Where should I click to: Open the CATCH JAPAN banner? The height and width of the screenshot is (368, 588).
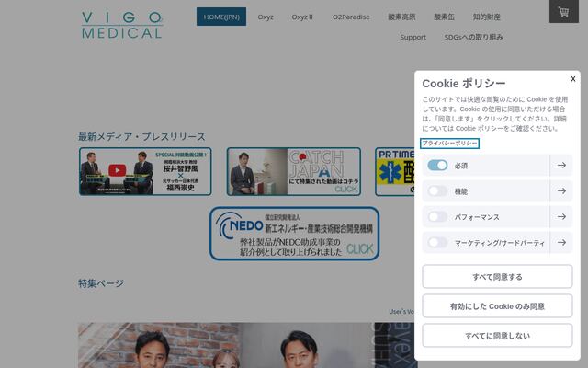pos(294,172)
